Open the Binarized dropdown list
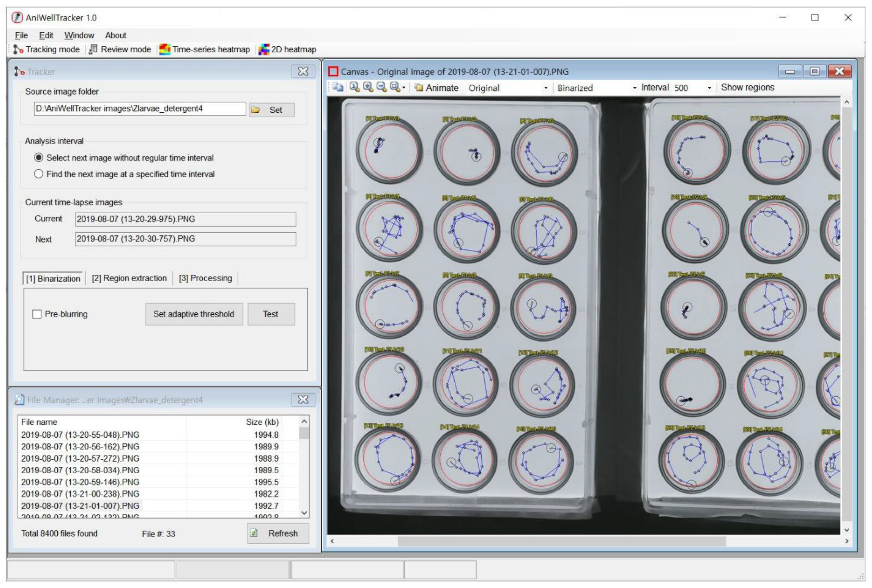 coord(634,88)
